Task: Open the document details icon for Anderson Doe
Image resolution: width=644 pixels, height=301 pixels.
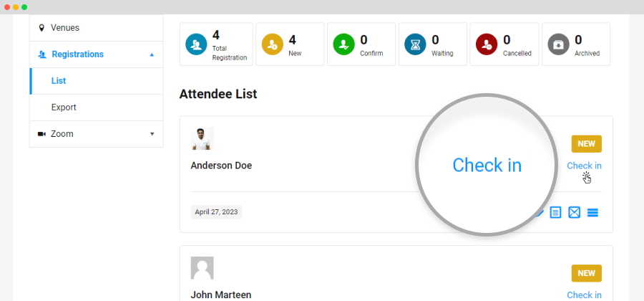Action: point(555,213)
